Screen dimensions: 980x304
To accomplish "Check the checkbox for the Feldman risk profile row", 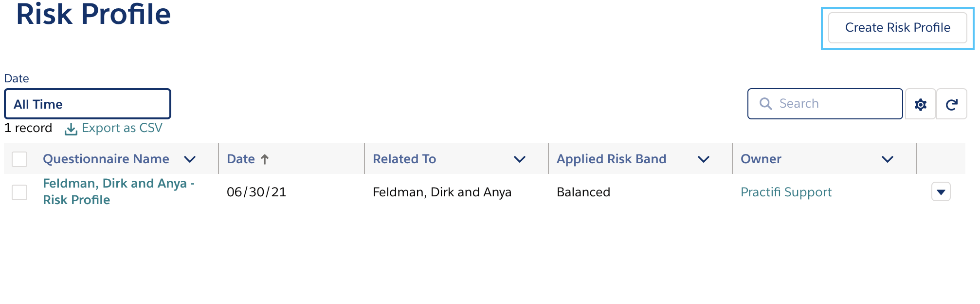I will pos(19,192).
